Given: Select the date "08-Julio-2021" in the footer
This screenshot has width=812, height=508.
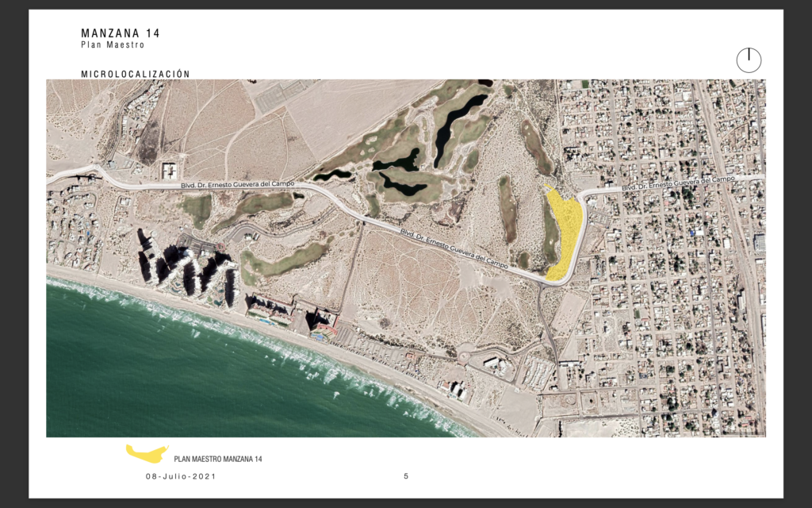Looking at the screenshot, I should click(180, 476).
